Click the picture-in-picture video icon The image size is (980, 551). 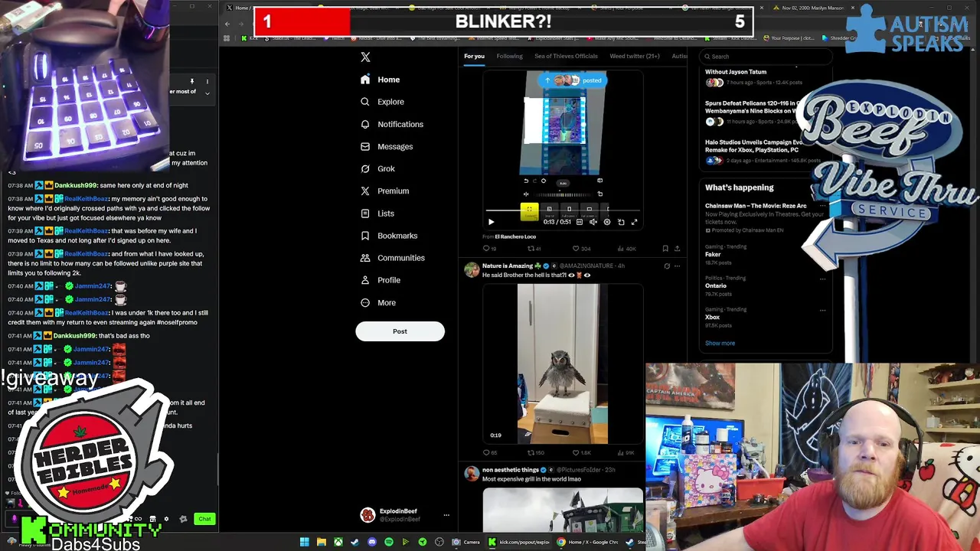(621, 222)
